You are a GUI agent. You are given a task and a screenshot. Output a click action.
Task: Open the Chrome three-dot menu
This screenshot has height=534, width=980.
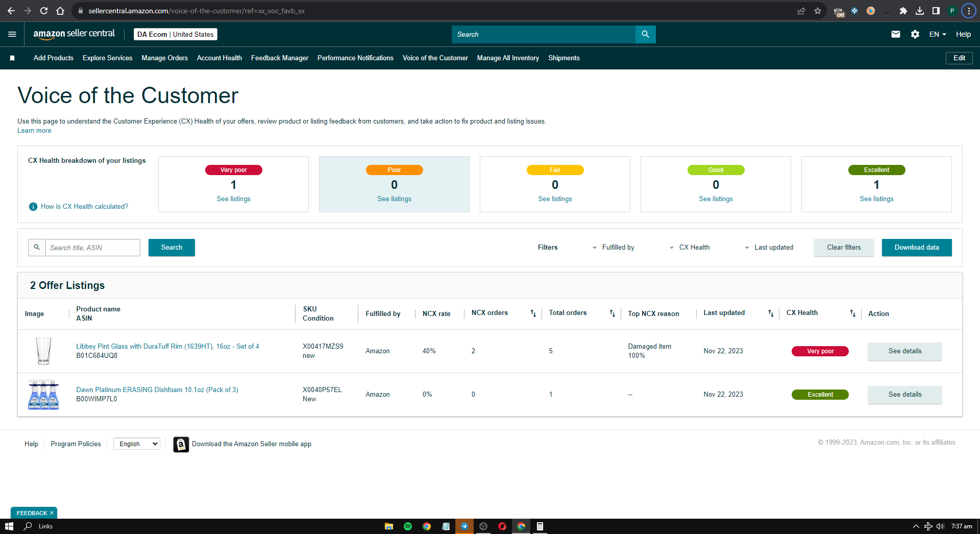tap(969, 11)
